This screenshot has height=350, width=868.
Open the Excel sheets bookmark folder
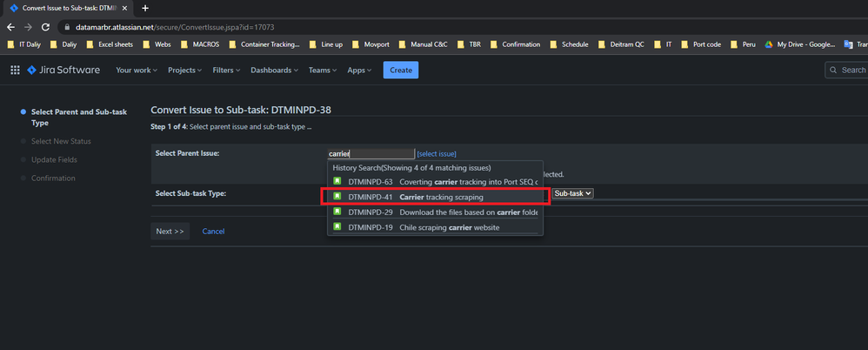tap(109, 44)
